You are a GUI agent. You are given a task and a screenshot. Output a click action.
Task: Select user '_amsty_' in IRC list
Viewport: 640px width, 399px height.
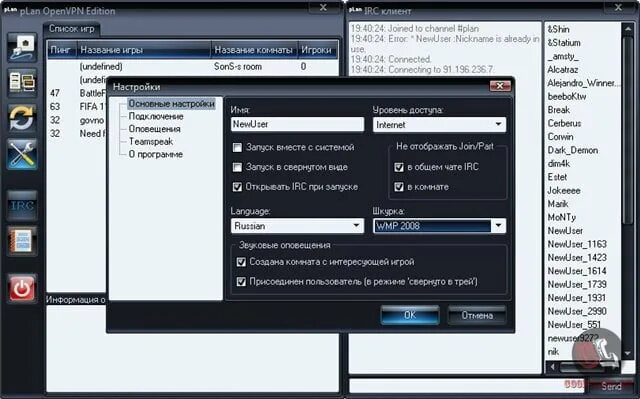click(x=563, y=56)
